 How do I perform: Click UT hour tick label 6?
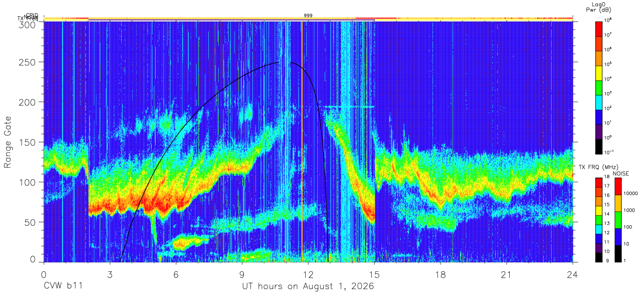pyautogui.click(x=176, y=274)
